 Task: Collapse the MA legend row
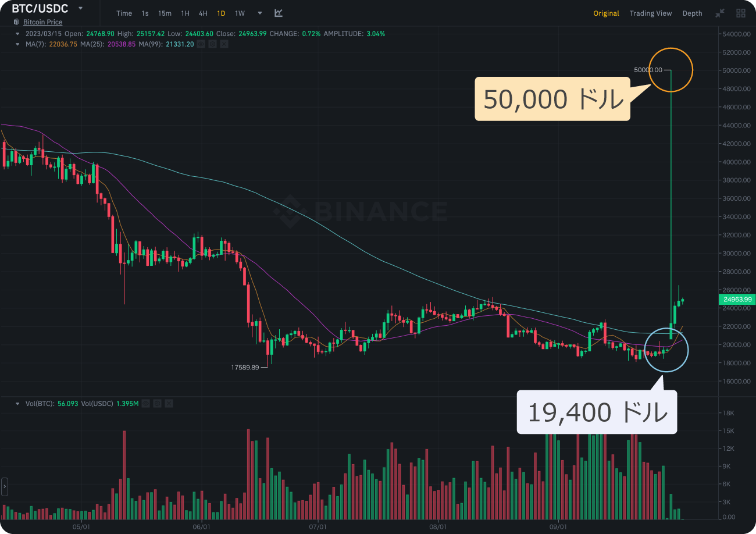click(x=17, y=44)
